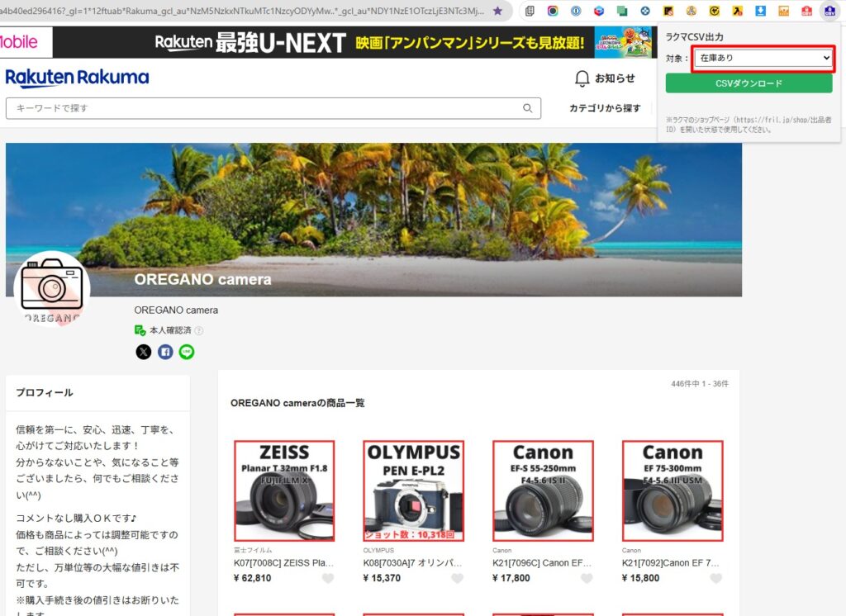Expand カテゴリから探す category menu

(x=605, y=108)
